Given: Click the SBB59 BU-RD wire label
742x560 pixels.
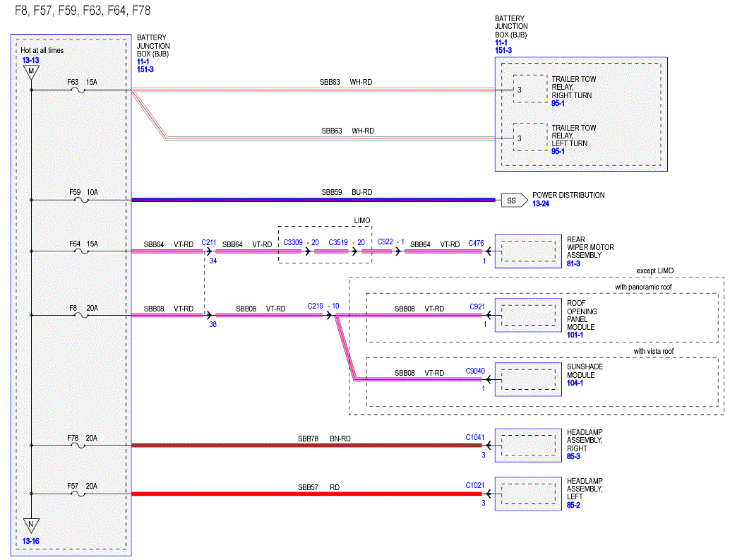Looking at the screenshot, I should [347, 192].
